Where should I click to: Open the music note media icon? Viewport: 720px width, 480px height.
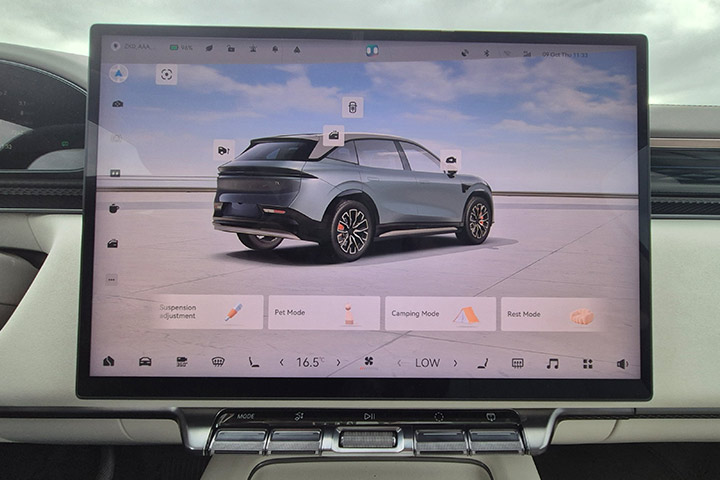coord(552,363)
